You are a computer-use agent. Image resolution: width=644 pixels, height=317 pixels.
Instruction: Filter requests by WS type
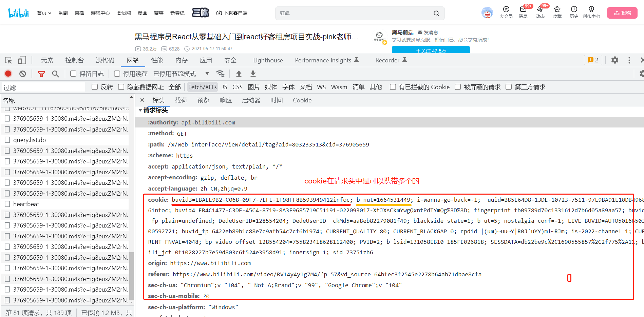pyautogui.click(x=321, y=87)
